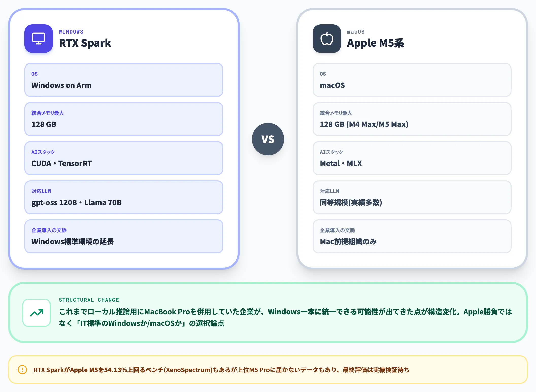Click the Windows on Arm OS card
Image resolution: width=536 pixels, height=392 pixels.
click(124, 80)
